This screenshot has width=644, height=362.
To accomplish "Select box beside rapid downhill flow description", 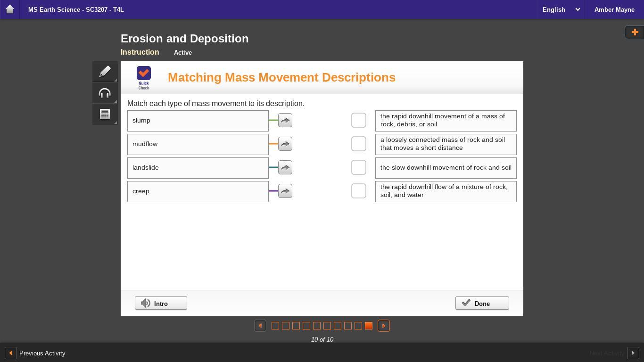I will click(358, 191).
